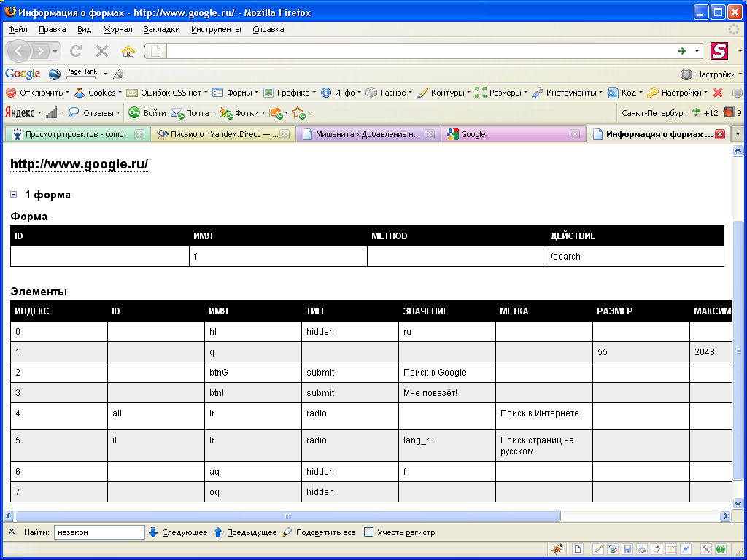747x560 pixels.
Task: Open the Cookies dropdown menu
Action: [x=98, y=93]
